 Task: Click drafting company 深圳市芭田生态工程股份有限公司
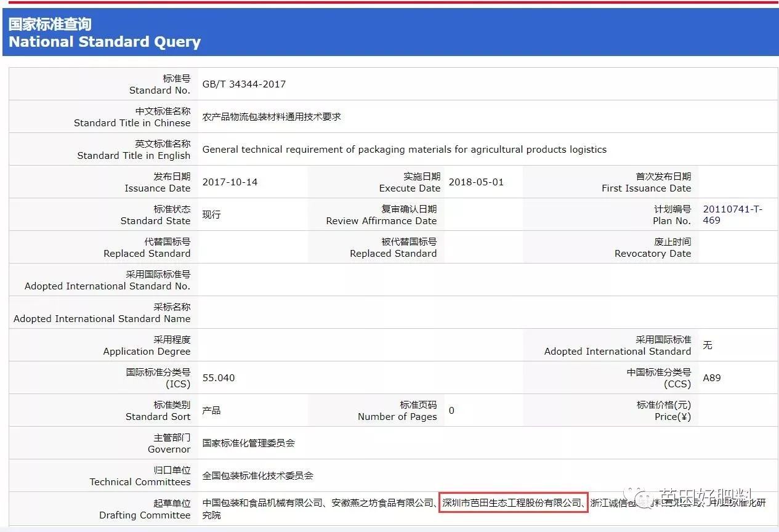(512, 503)
